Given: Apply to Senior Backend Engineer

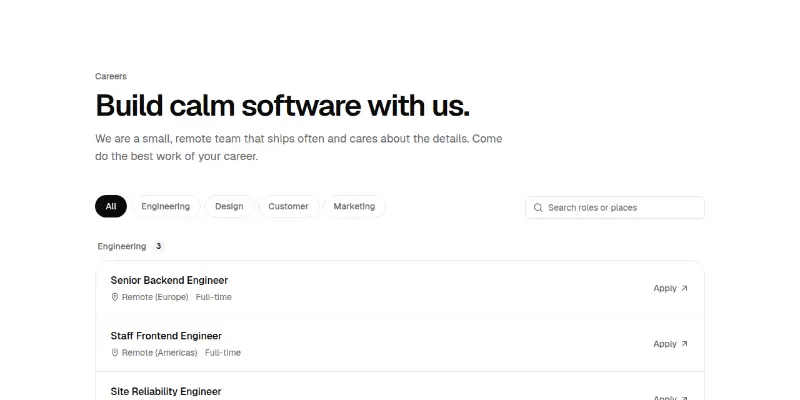Looking at the screenshot, I should (670, 288).
